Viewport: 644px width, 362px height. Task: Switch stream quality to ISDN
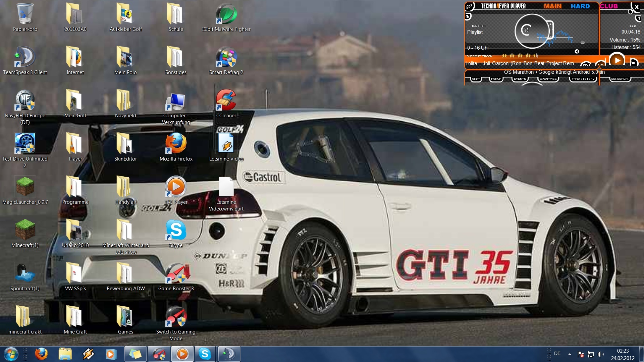[586, 65]
